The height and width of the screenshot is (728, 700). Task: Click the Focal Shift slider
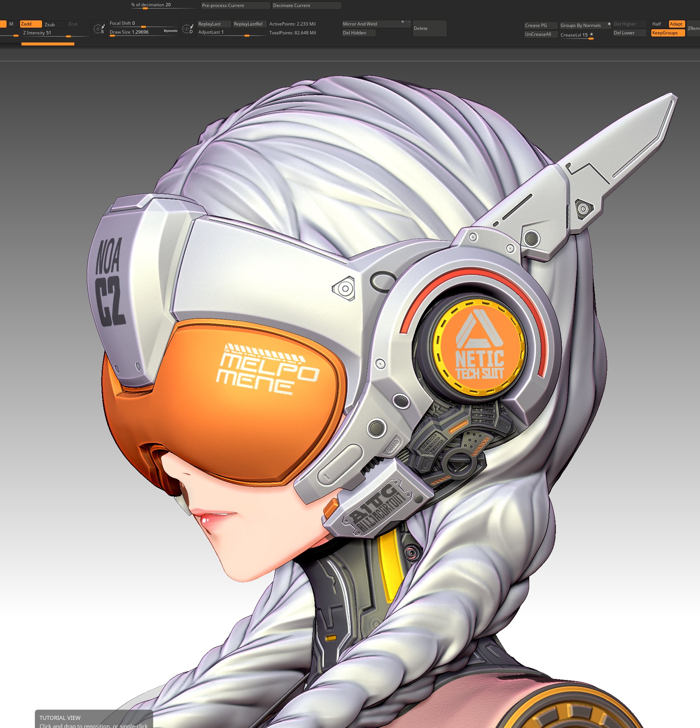pyautogui.click(x=143, y=24)
